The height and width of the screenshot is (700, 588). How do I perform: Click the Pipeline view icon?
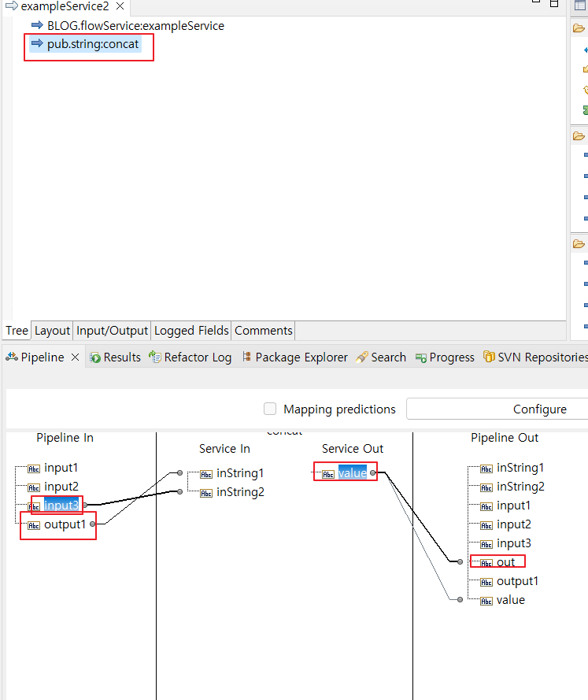click(12, 357)
